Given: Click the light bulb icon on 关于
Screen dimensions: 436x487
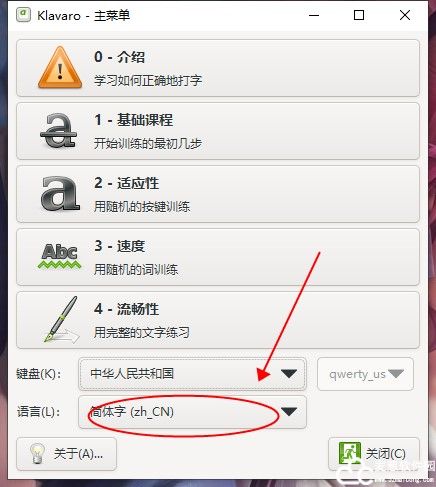Looking at the screenshot, I should point(37,453).
